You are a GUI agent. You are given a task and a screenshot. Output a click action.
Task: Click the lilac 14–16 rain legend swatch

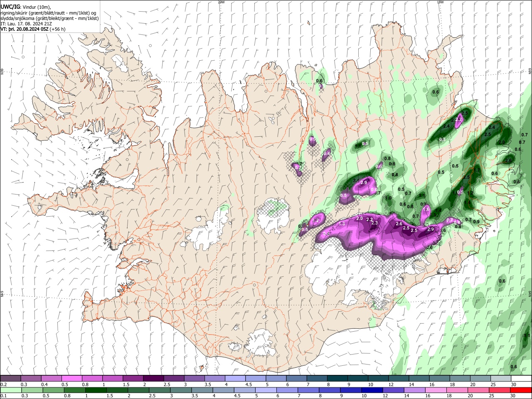(x=414, y=390)
